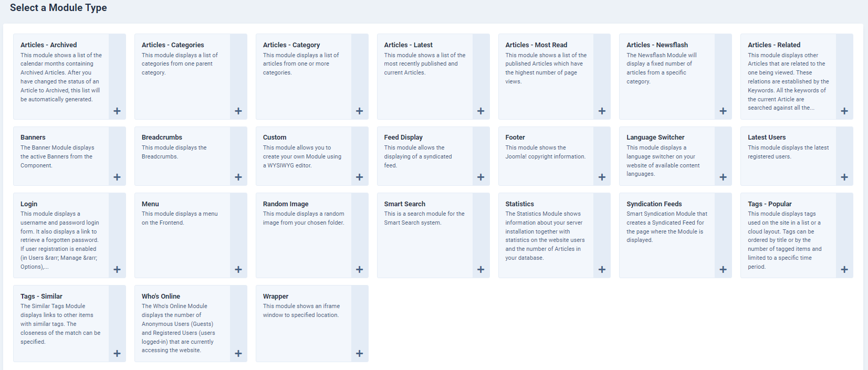Click plus icon on Tags - Popular card
Viewport: 868px width, 370px height.
(844, 269)
